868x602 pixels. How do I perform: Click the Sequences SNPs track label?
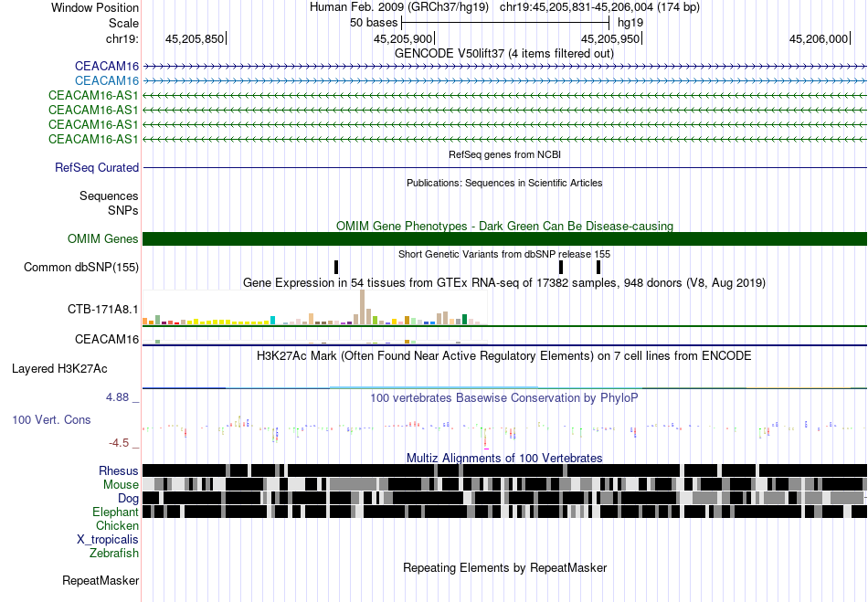[x=109, y=203]
